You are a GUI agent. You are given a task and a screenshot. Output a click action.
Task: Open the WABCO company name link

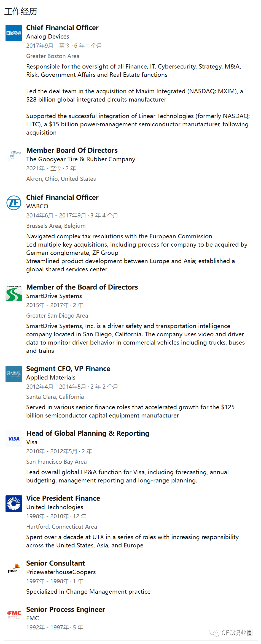click(37, 206)
